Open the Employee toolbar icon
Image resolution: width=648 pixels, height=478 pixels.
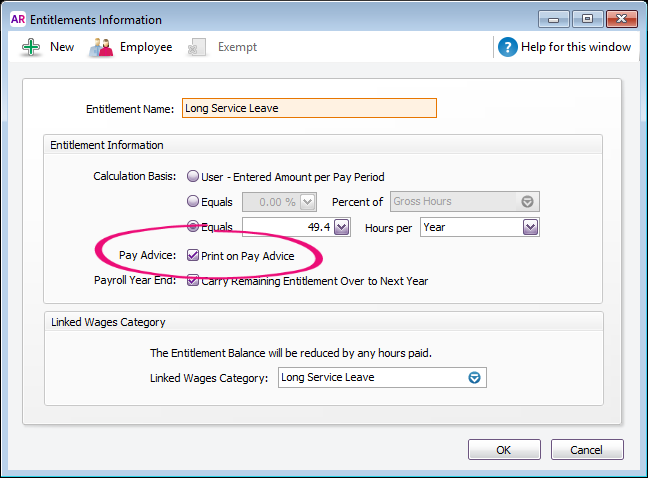click(101, 47)
